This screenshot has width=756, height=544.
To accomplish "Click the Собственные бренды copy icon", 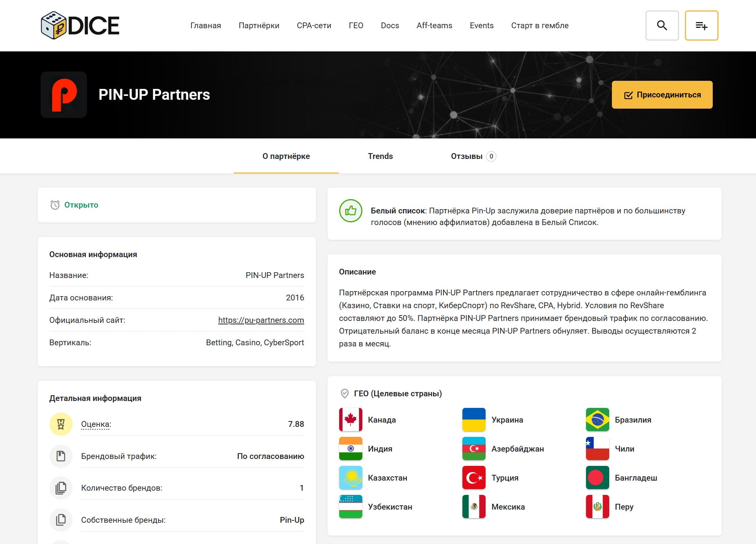I will click(x=61, y=520).
